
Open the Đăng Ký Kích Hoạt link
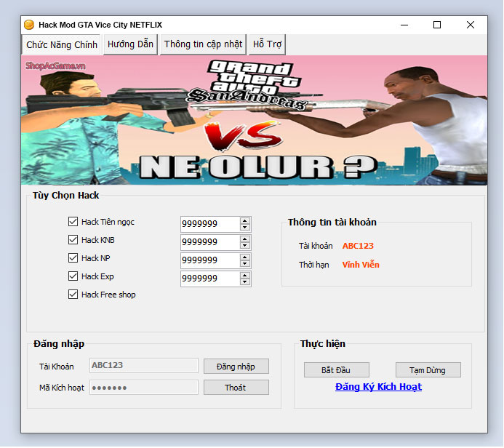pyautogui.click(x=378, y=387)
